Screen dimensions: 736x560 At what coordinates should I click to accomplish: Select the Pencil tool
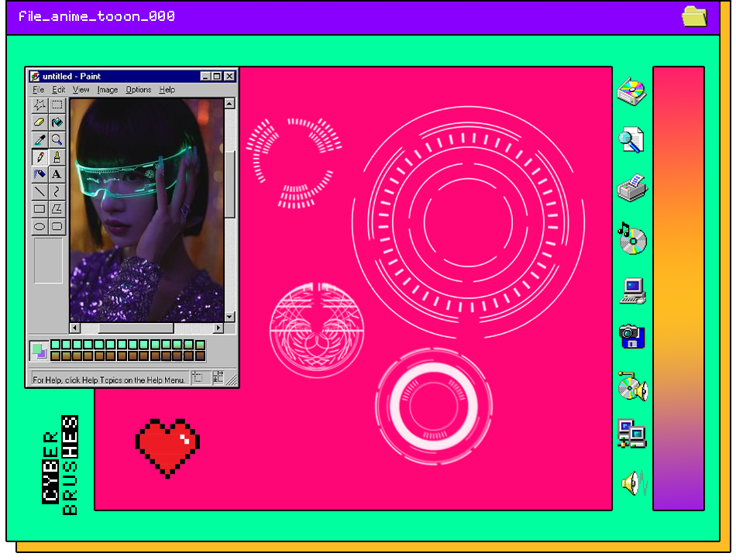click(x=40, y=156)
